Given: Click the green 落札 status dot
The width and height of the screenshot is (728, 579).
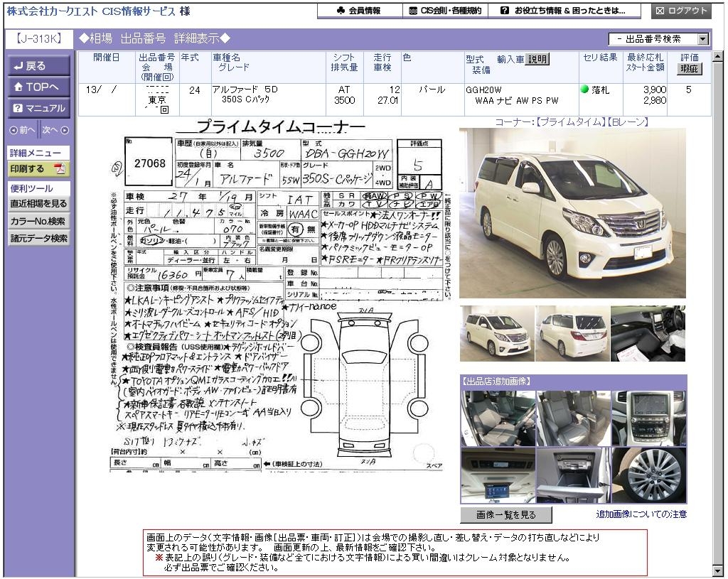Looking at the screenshot, I should [584, 89].
